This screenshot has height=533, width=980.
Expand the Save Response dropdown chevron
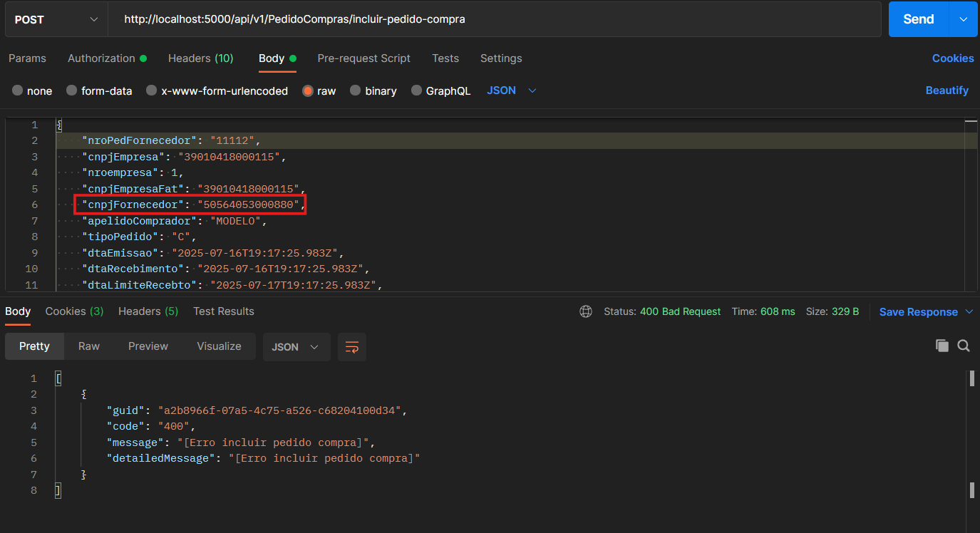coord(969,311)
